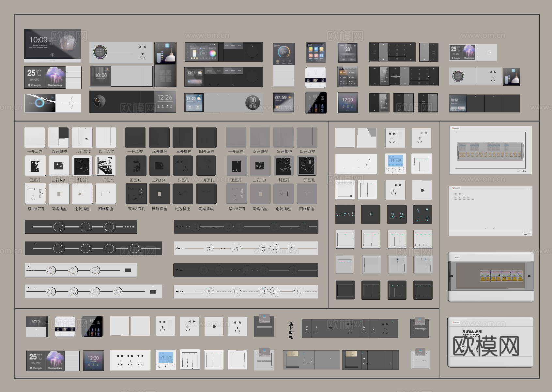Select the long white track with four round sockets
Screen dimensions: 552x392
tap(93, 291)
